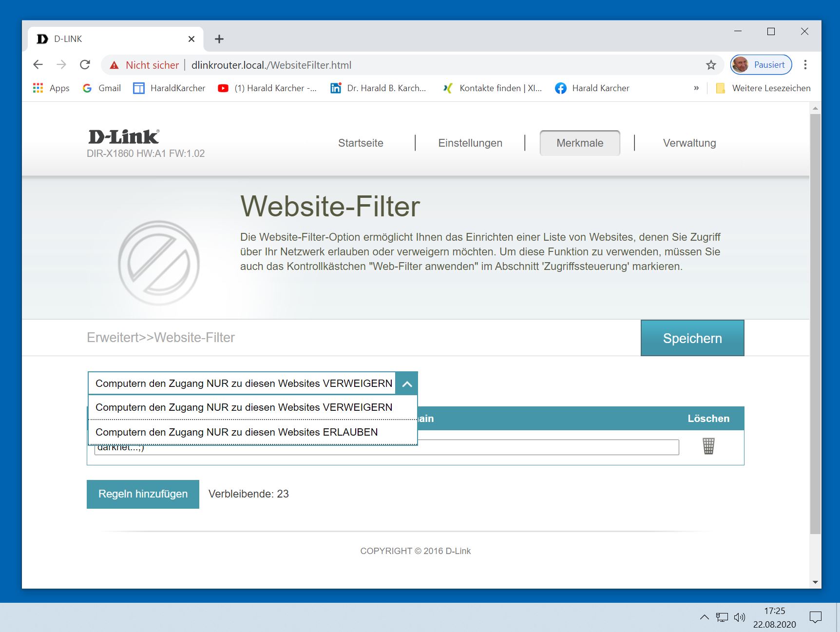
Task: Click the Erweitert>>Website-Filter breadcrumb
Action: click(x=161, y=338)
